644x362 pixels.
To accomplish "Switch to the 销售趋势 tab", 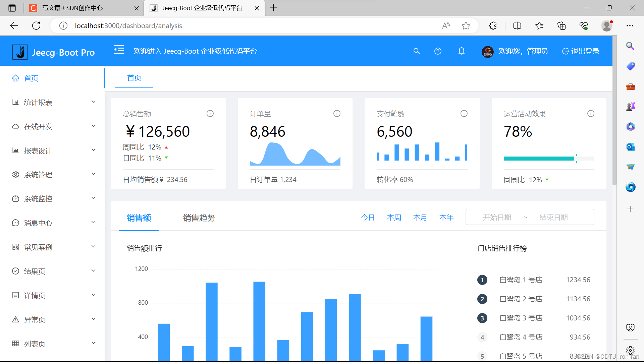I will click(199, 218).
